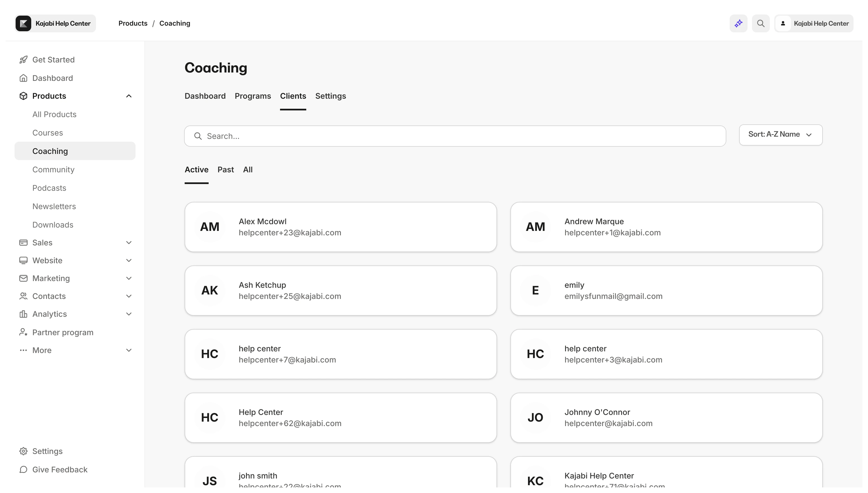The image size is (868, 493).
Task: Open Analytics via the chart icon
Action: click(23, 314)
